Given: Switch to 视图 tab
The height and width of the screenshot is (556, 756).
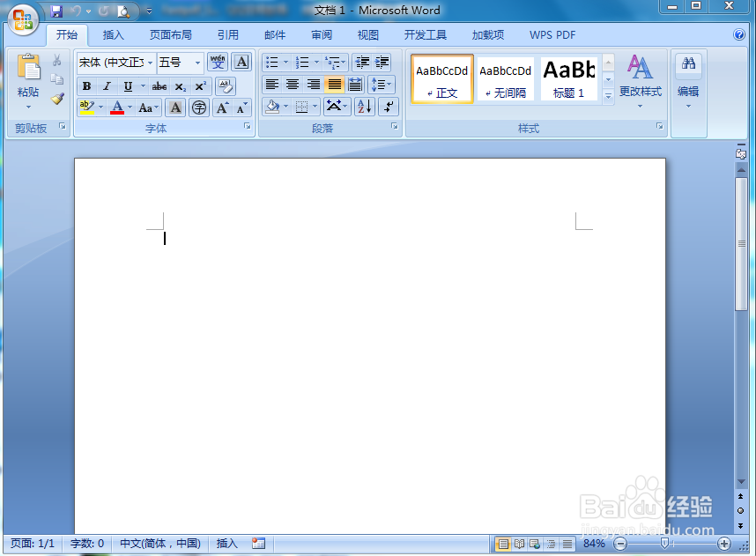Looking at the screenshot, I should 368,35.
